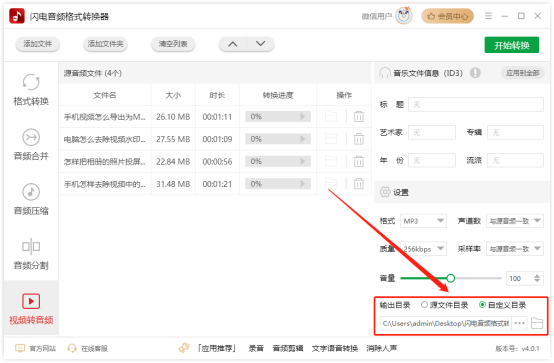Open 在线客服 support
Screen dimensions: 554x363
[x=87, y=349]
